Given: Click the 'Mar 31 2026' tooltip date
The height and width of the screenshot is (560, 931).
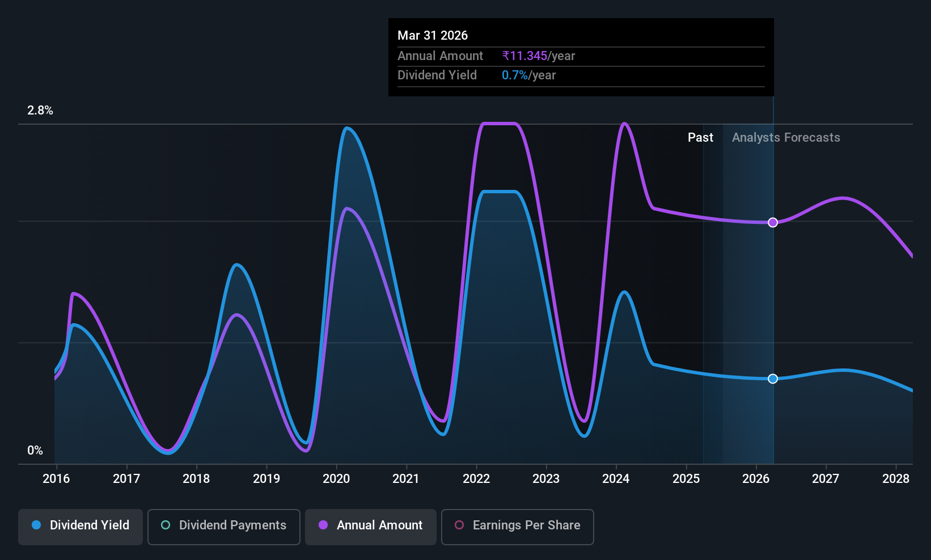Looking at the screenshot, I should (433, 36).
